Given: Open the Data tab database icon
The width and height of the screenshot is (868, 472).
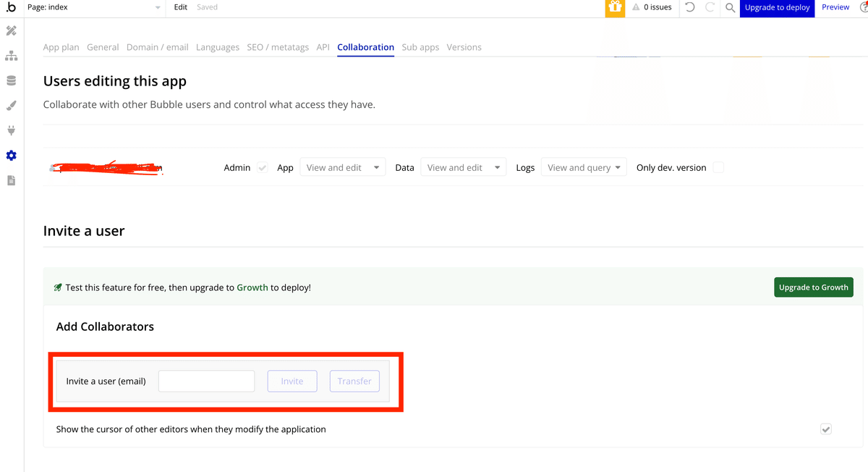Looking at the screenshot, I should (11, 81).
